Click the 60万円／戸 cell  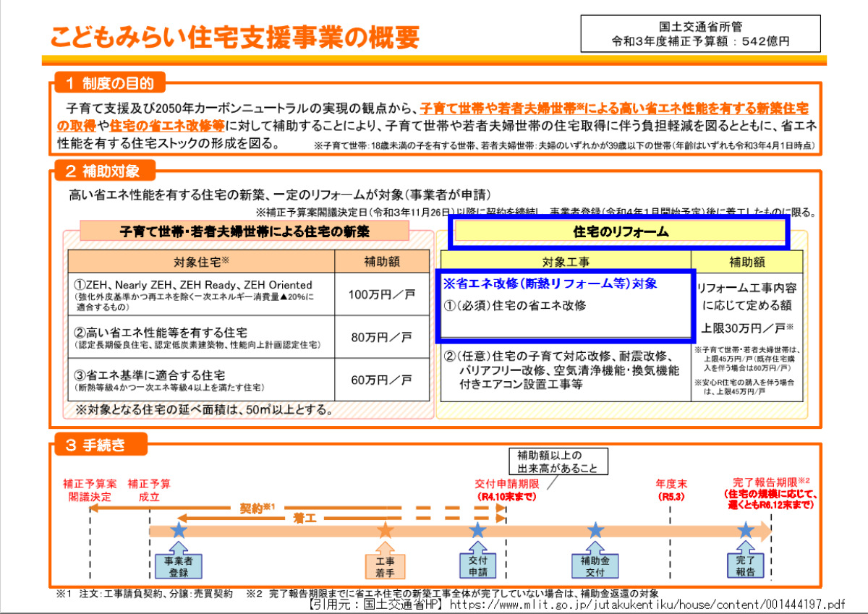[x=382, y=380]
